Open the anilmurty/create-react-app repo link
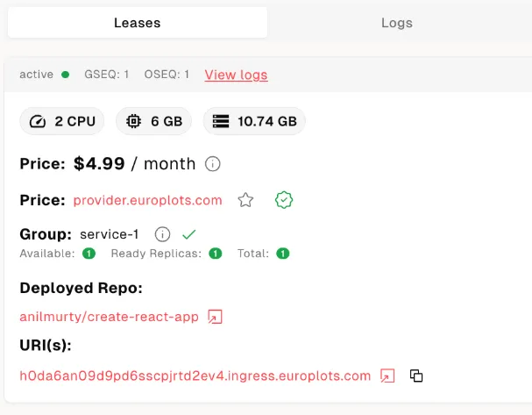 point(109,317)
